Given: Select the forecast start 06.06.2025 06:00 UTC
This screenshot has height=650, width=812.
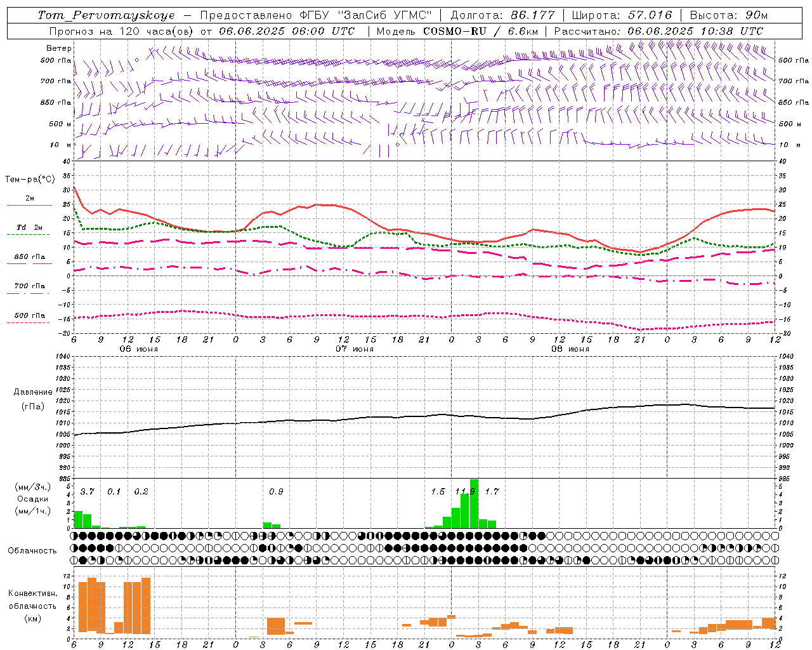Looking at the screenshot, I should click(287, 30).
